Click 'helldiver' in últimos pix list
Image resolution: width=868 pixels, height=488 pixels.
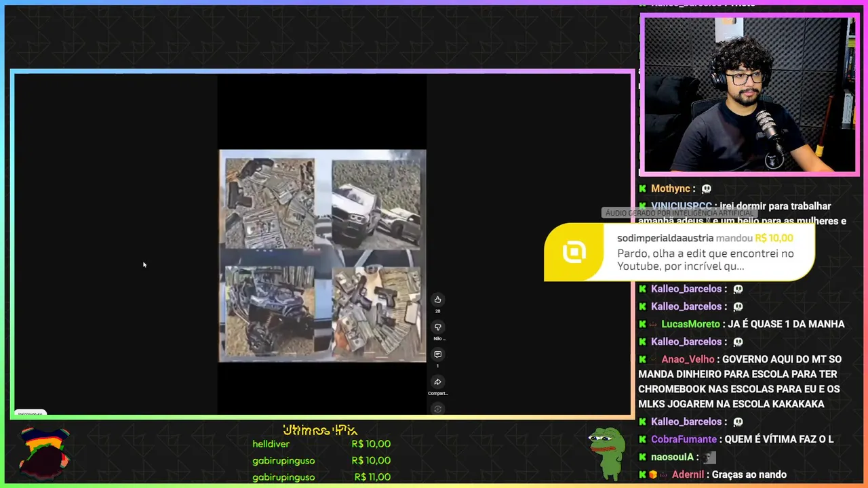pos(271,444)
